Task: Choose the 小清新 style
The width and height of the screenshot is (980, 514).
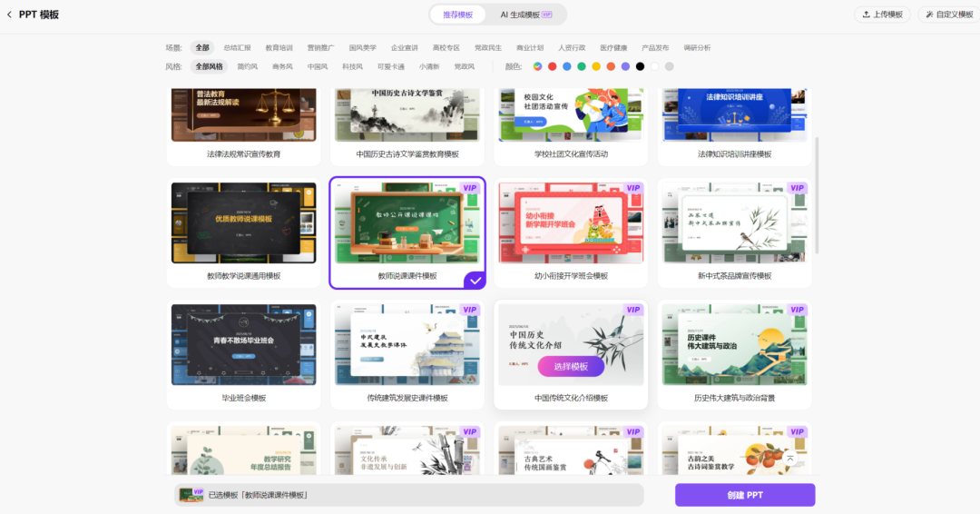Action: pyautogui.click(x=429, y=66)
